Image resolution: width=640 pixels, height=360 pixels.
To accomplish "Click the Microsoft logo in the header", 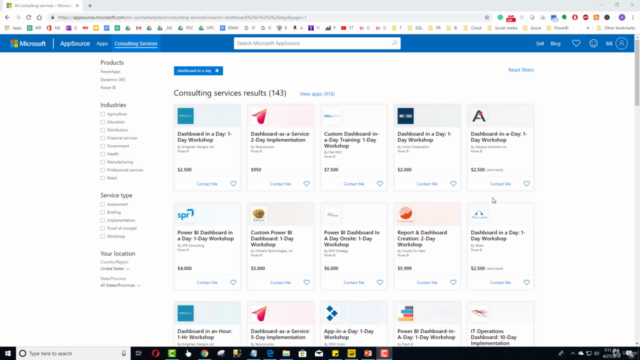I will click(28, 43).
